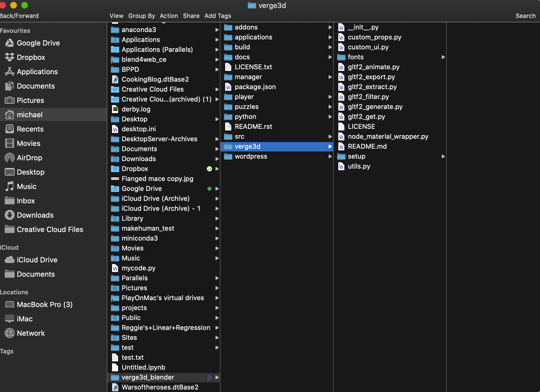Expand the wordpress folder arrow
This screenshot has height=392, width=540.
(x=330, y=156)
